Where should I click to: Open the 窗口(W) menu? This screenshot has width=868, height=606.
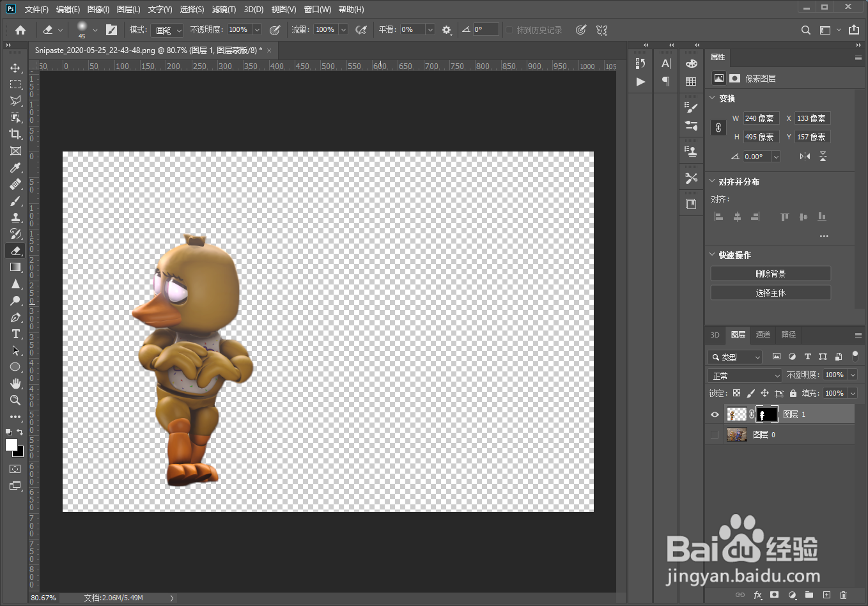point(318,9)
